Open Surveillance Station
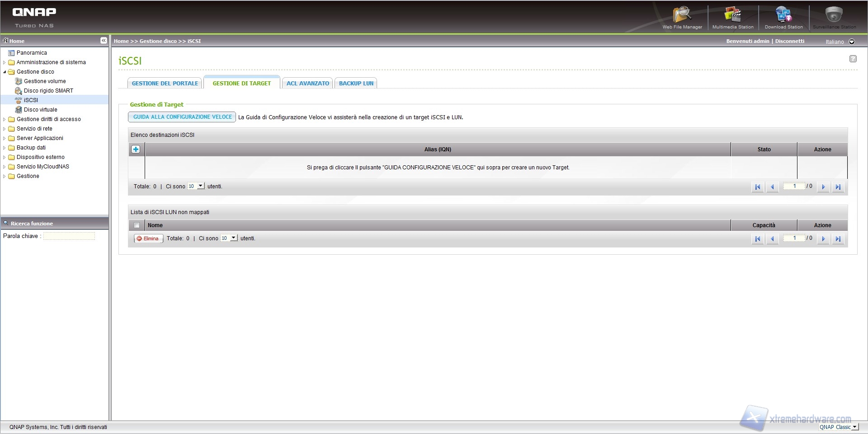This screenshot has width=868, height=434. point(834,17)
